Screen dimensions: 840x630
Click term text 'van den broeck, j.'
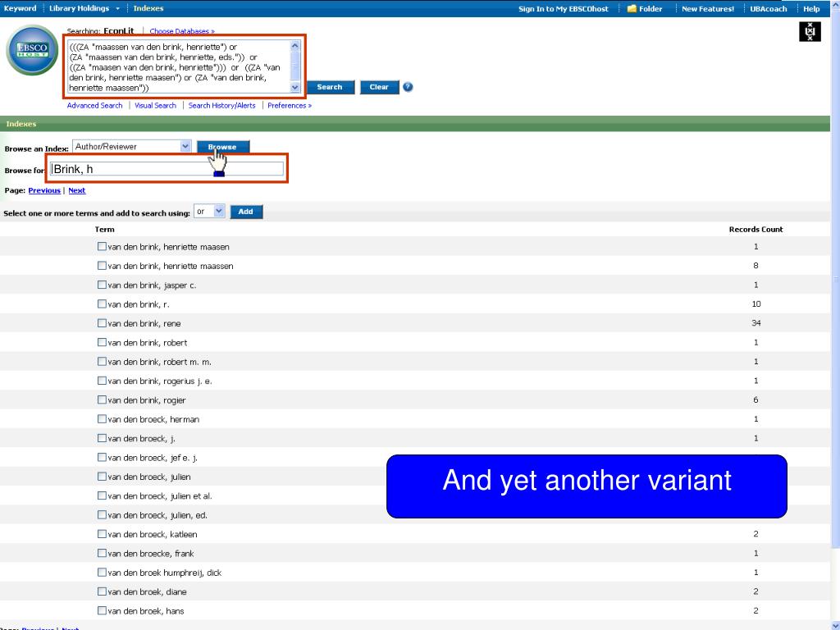[142, 438]
